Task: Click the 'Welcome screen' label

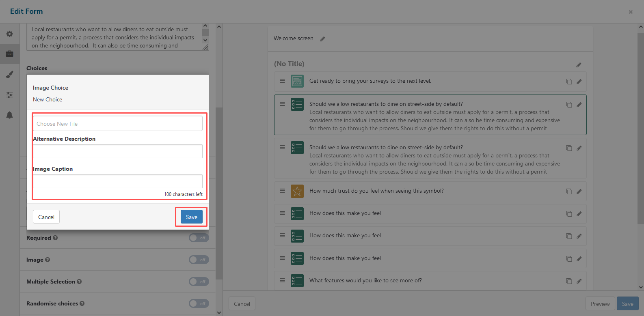Action: [294, 39]
